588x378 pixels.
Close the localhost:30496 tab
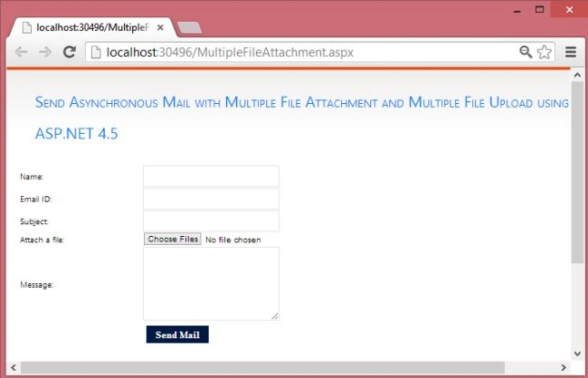pos(160,28)
